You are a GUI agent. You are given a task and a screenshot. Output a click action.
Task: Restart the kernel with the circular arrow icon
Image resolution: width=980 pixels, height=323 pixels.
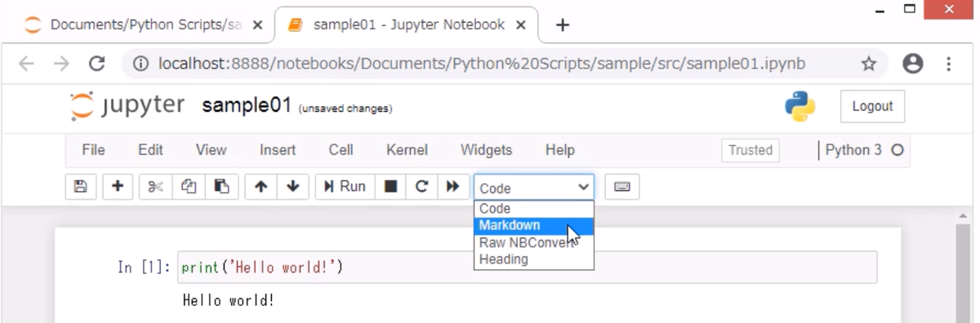coord(421,187)
